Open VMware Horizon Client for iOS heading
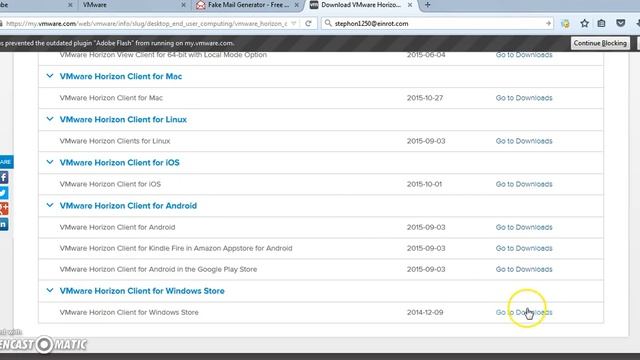 coord(120,162)
